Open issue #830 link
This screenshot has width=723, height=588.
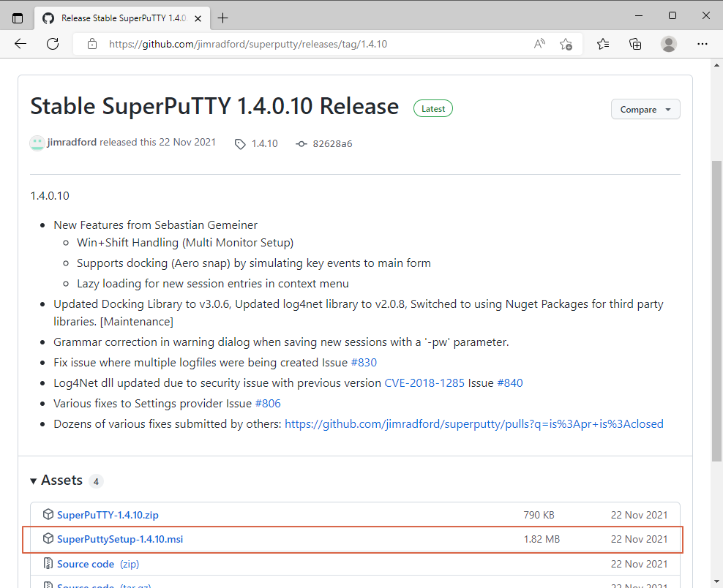click(x=364, y=363)
